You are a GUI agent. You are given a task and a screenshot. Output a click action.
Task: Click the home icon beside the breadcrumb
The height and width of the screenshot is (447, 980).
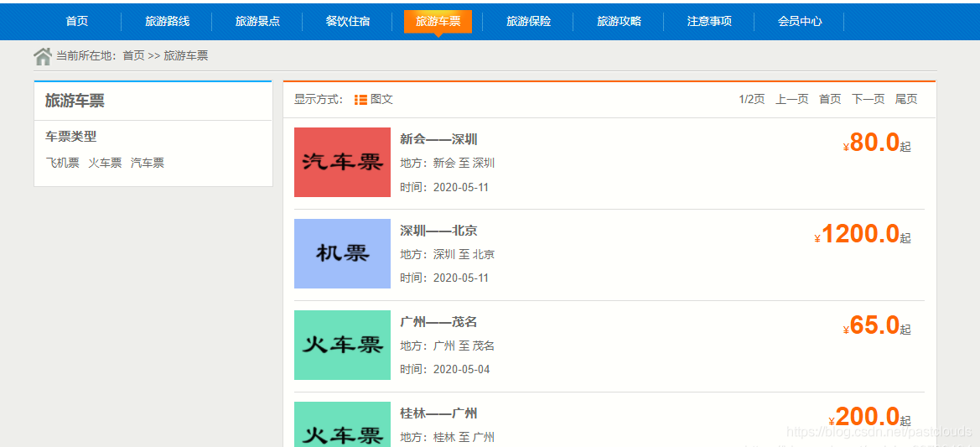pos(43,56)
